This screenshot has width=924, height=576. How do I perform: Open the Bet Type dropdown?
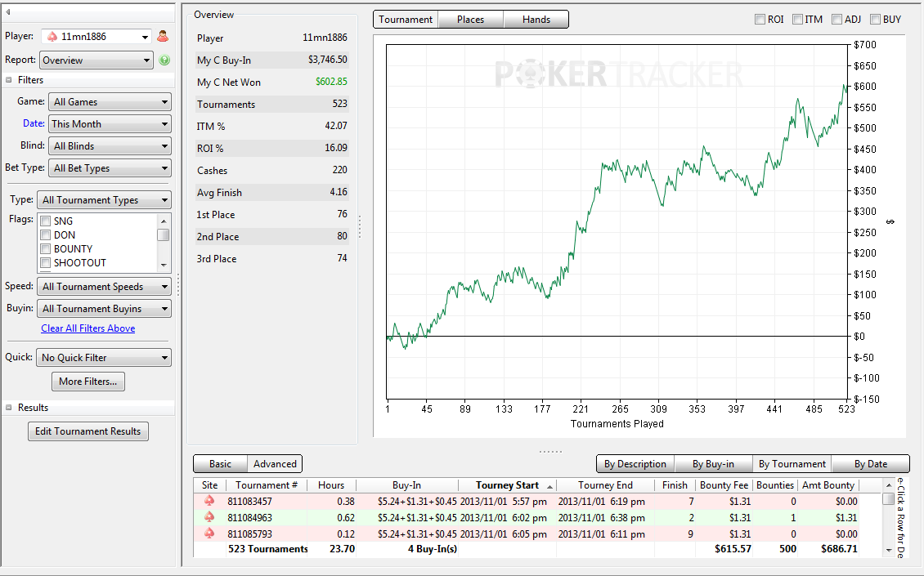click(x=110, y=167)
